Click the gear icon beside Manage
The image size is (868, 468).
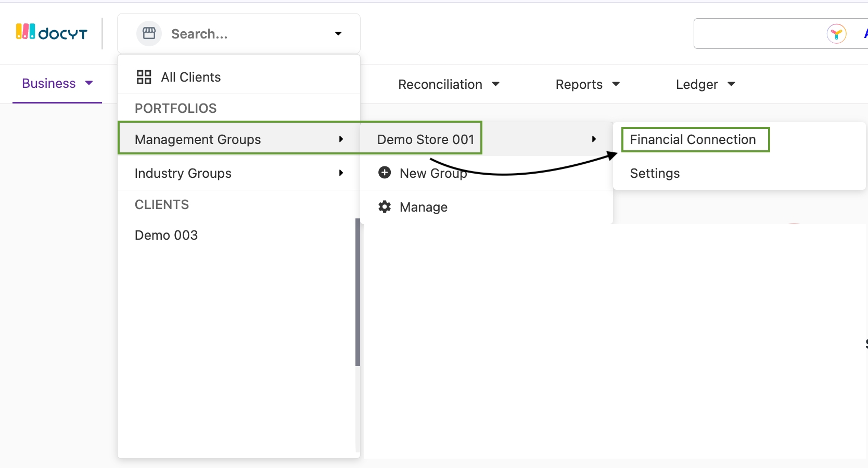tap(385, 207)
